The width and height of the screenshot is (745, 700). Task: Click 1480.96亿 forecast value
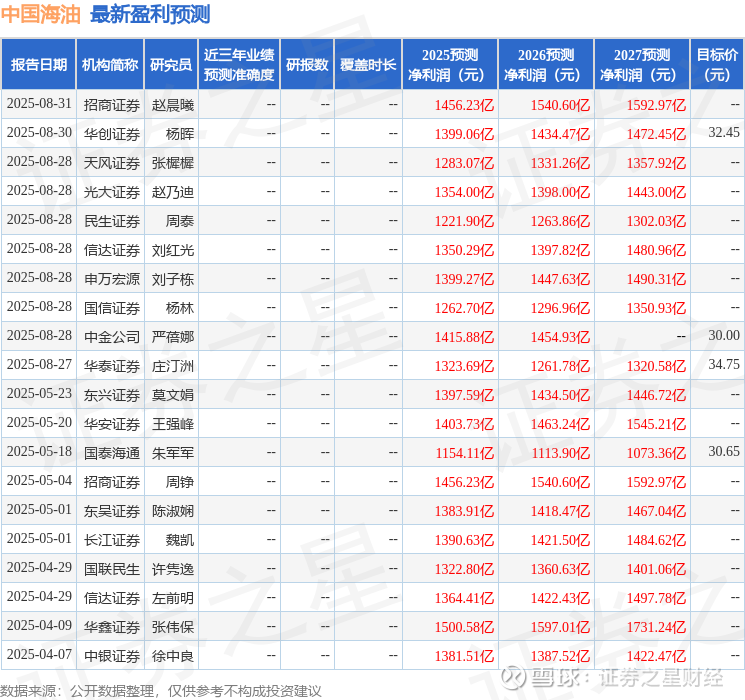pyautogui.click(x=656, y=250)
